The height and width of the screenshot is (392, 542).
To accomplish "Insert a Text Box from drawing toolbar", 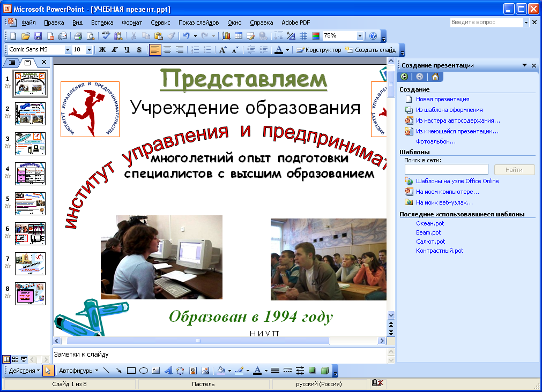I will click(156, 371).
